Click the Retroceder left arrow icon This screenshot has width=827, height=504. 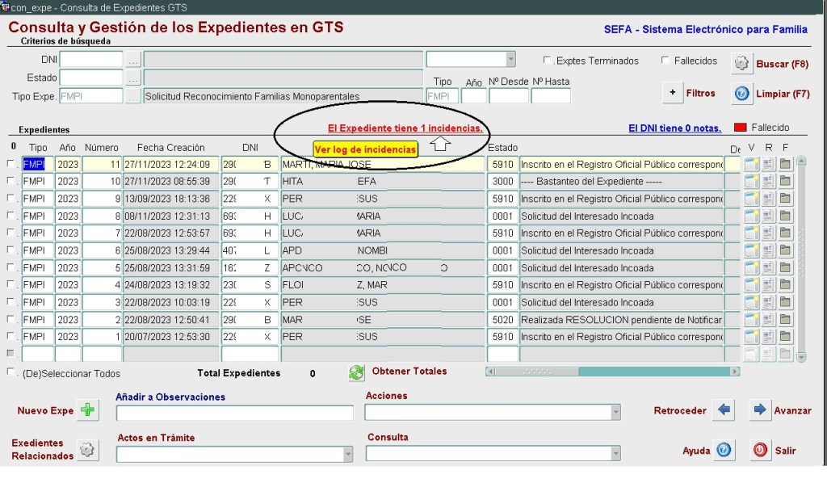[x=724, y=410]
